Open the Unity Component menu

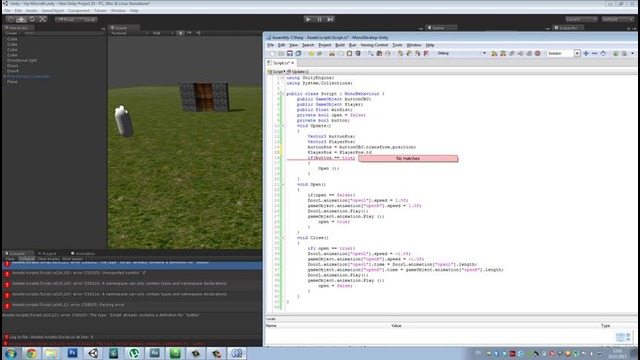click(79, 11)
